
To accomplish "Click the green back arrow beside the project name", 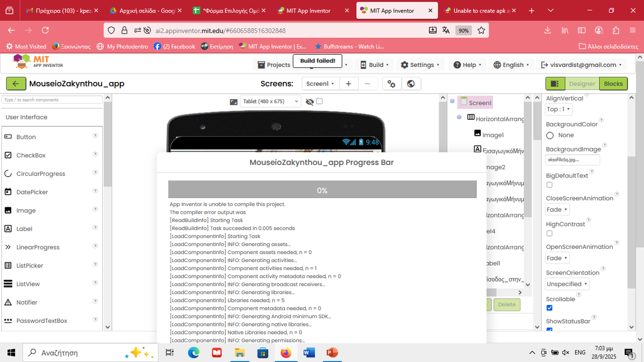I will click(16, 84).
